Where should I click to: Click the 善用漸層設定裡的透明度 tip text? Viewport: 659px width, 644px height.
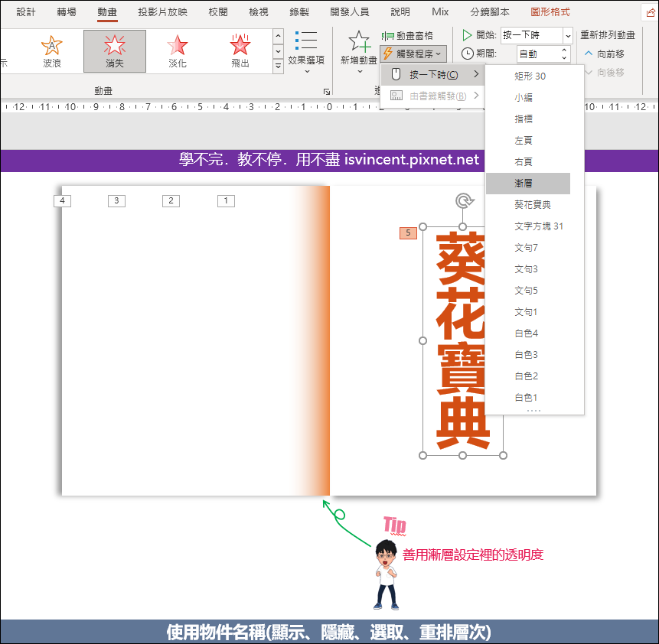[x=473, y=555]
